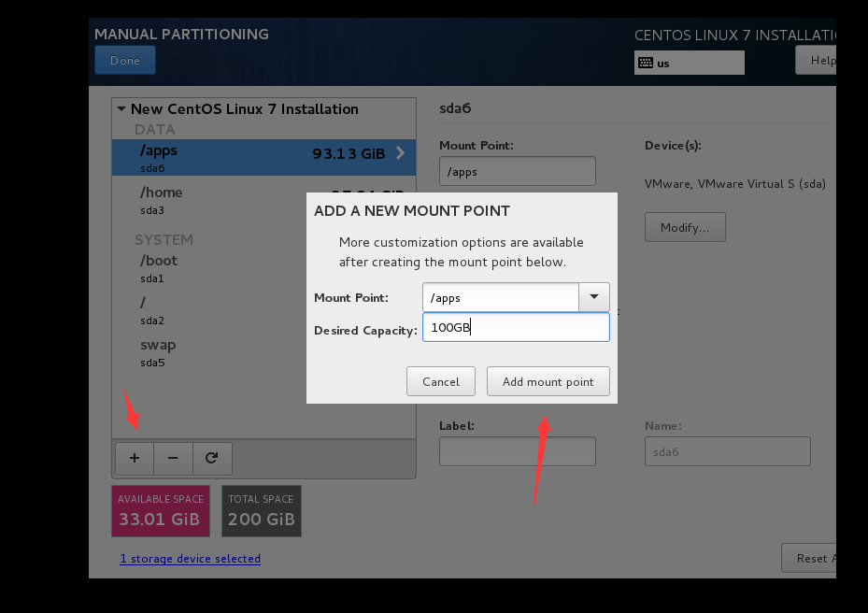Click the DATA section heading
The image size is (868, 613).
[x=154, y=130]
